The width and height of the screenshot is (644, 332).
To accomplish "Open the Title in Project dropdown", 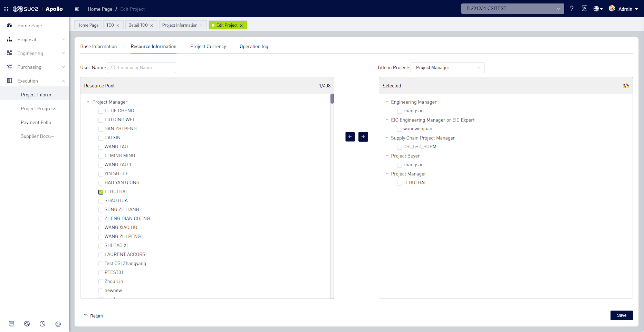I will pyautogui.click(x=448, y=68).
